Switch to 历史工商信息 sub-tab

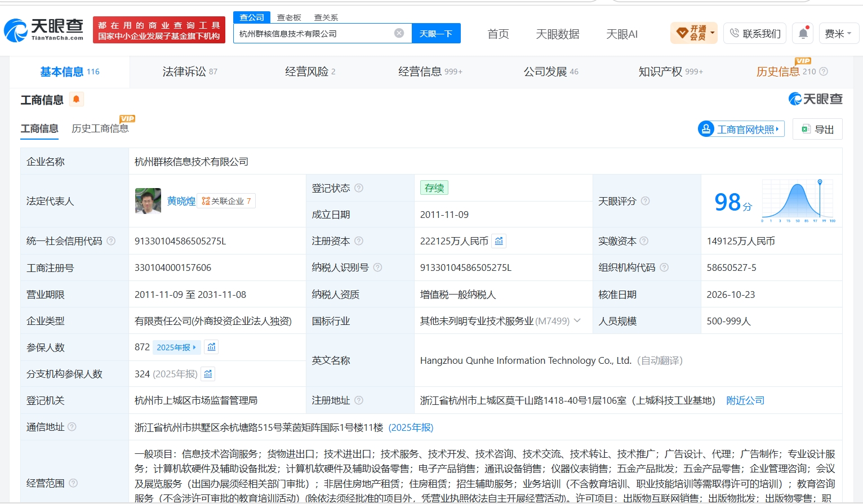(x=100, y=128)
